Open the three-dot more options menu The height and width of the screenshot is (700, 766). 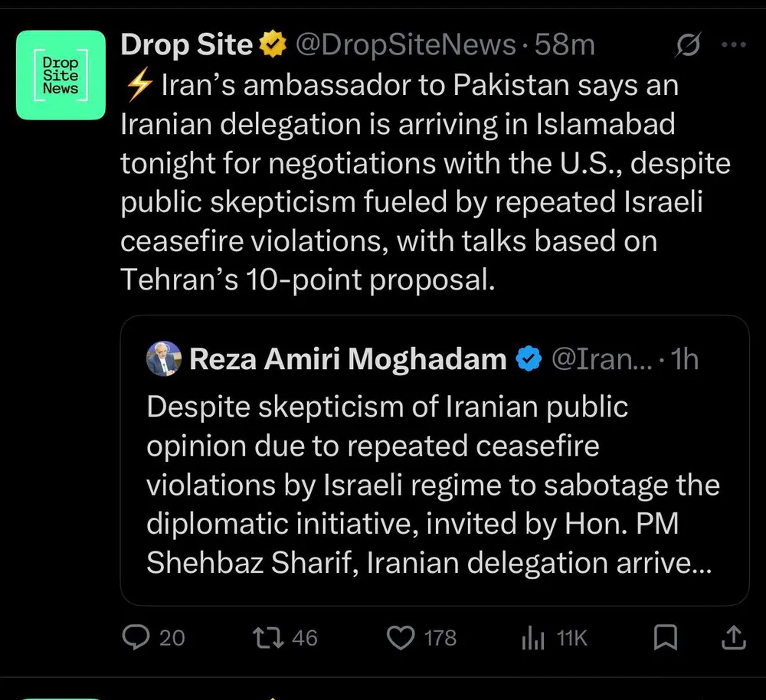tap(733, 45)
